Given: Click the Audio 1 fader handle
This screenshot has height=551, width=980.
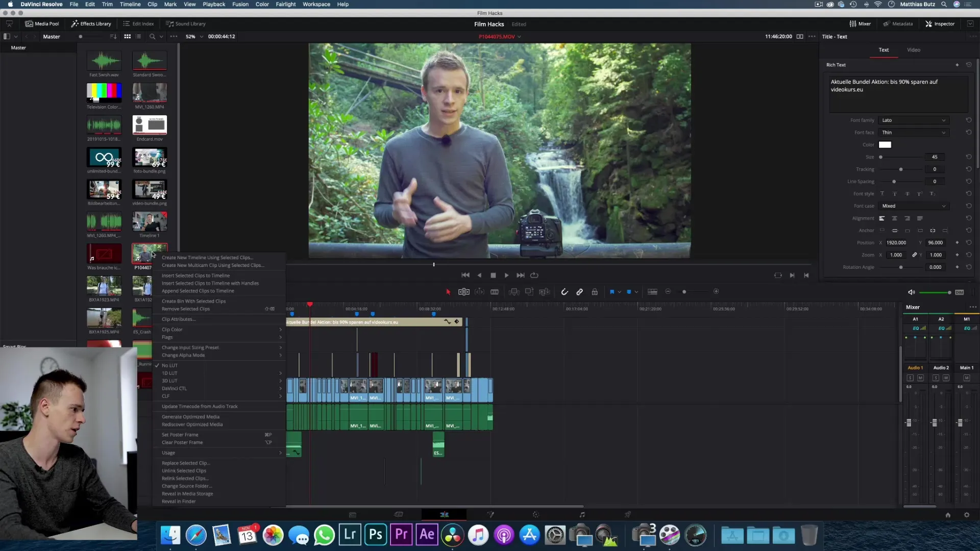Looking at the screenshot, I should point(909,423).
